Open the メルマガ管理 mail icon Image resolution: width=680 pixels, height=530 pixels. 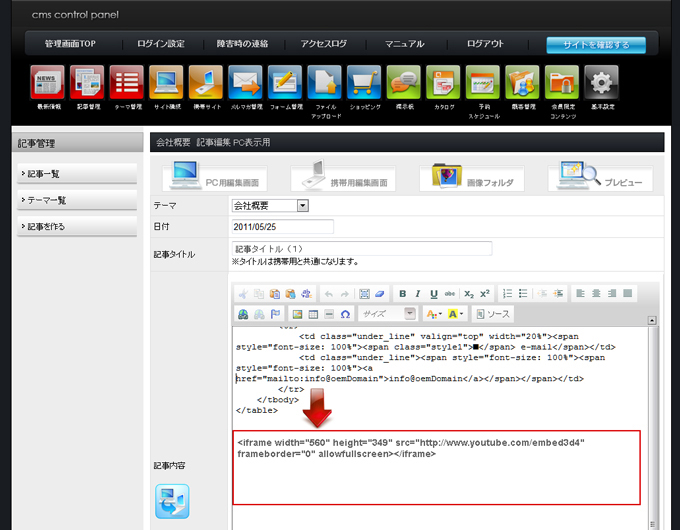(245, 84)
